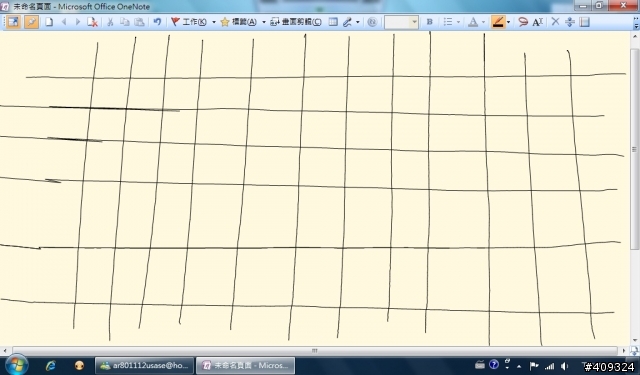
Task: Open the bullet style dropdown arrow
Action: tap(458, 22)
